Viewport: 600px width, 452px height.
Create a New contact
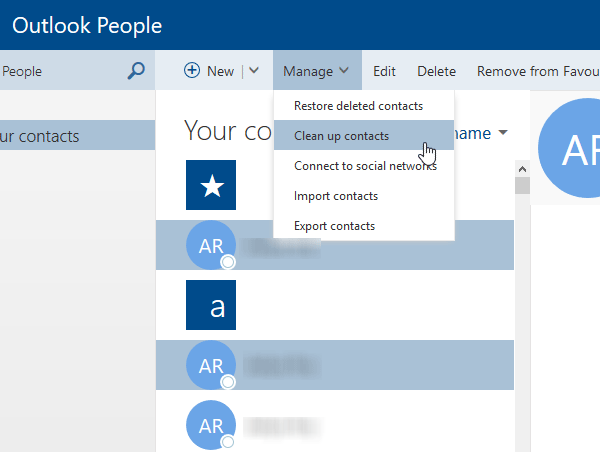click(x=220, y=71)
